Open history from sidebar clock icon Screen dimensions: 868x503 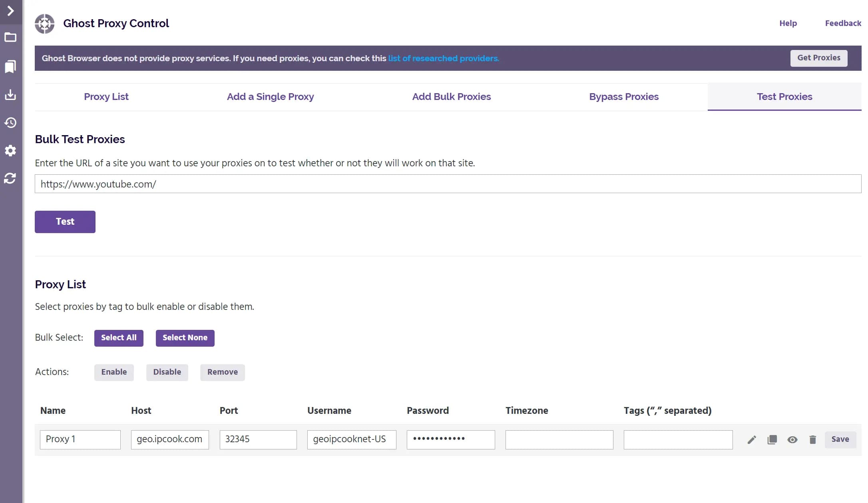tap(10, 123)
